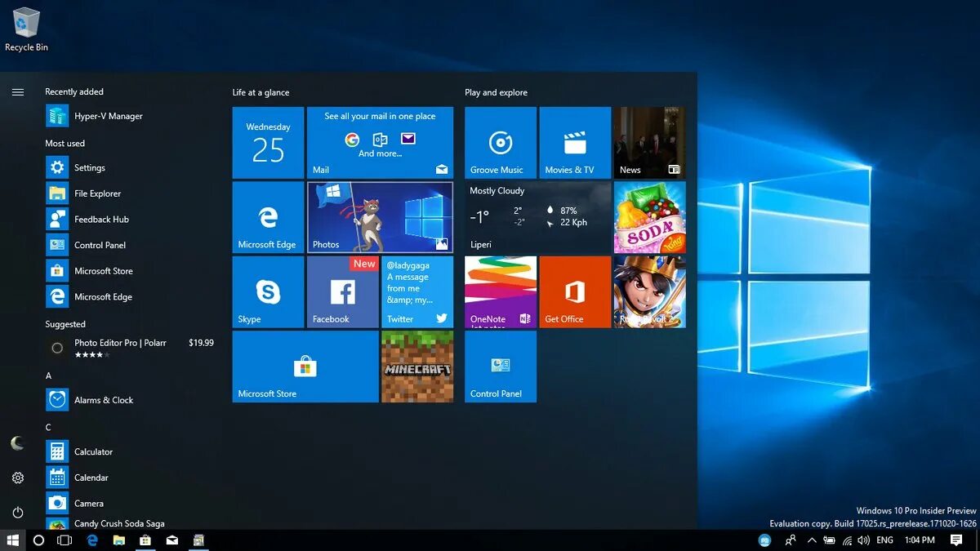Launch Microsoft Edge from the taskbar

point(92,540)
